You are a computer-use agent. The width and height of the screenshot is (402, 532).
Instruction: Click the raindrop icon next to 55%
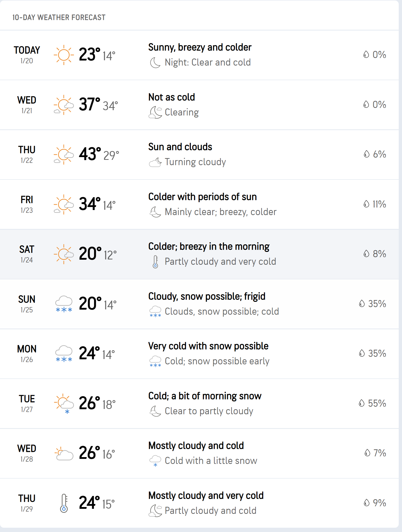coord(362,403)
